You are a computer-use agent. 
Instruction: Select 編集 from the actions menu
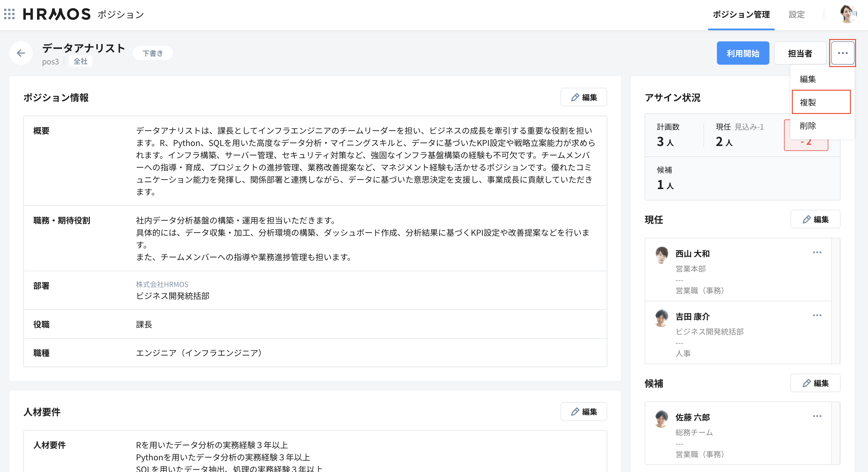(x=808, y=80)
